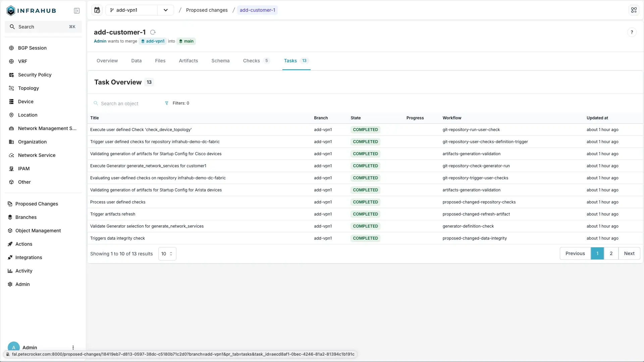Image resolution: width=644 pixels, height=362 pixels.
Task: Click the Location pin icon
Action: pos(11,115)
